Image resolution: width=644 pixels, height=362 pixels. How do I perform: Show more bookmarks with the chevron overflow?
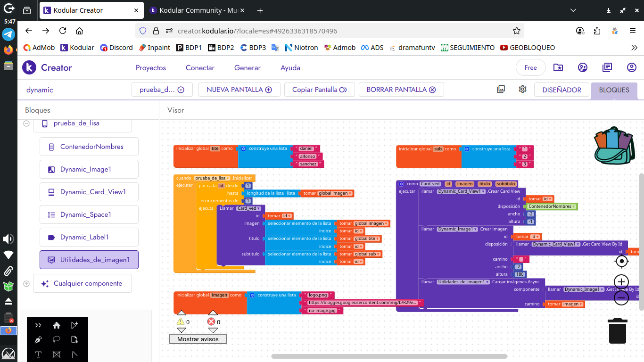tap(634, 48)
